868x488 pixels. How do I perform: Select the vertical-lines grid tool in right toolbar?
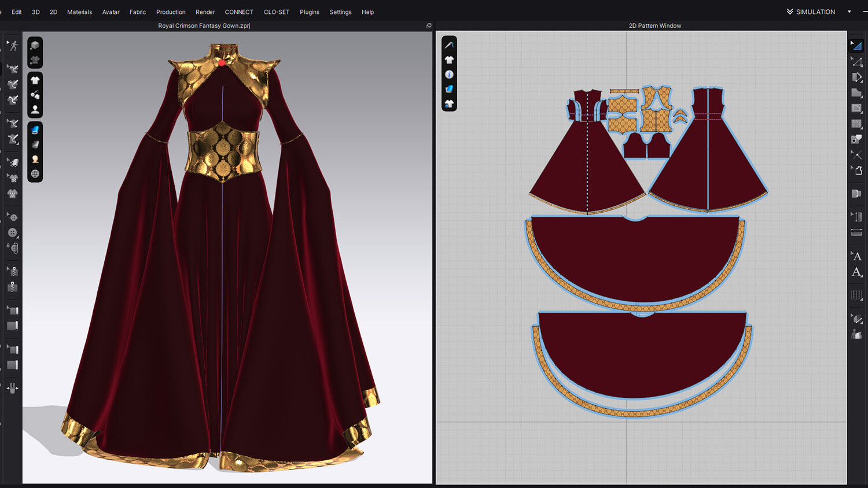click(x=856, y=295)
